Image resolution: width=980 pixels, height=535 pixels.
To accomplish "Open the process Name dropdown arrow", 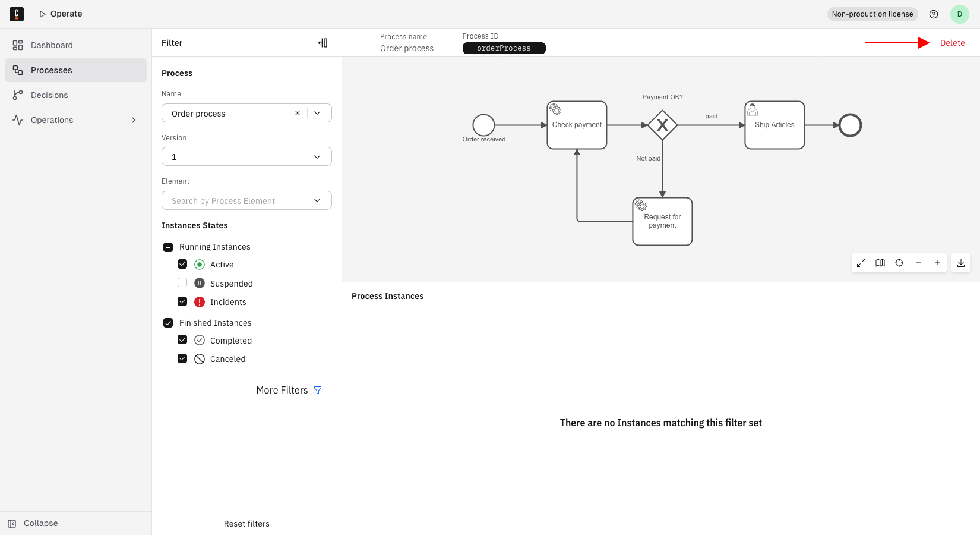I will pyautogui.click(x=317, y=113).
